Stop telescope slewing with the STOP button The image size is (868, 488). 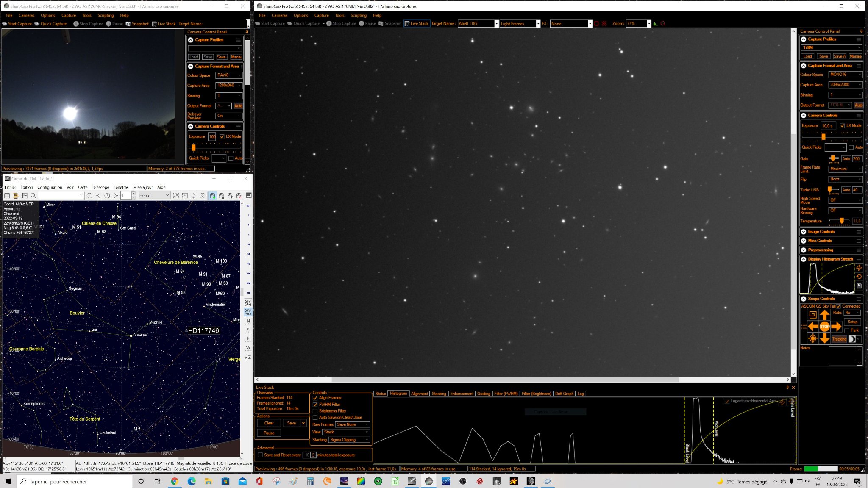tap(824, 326)
